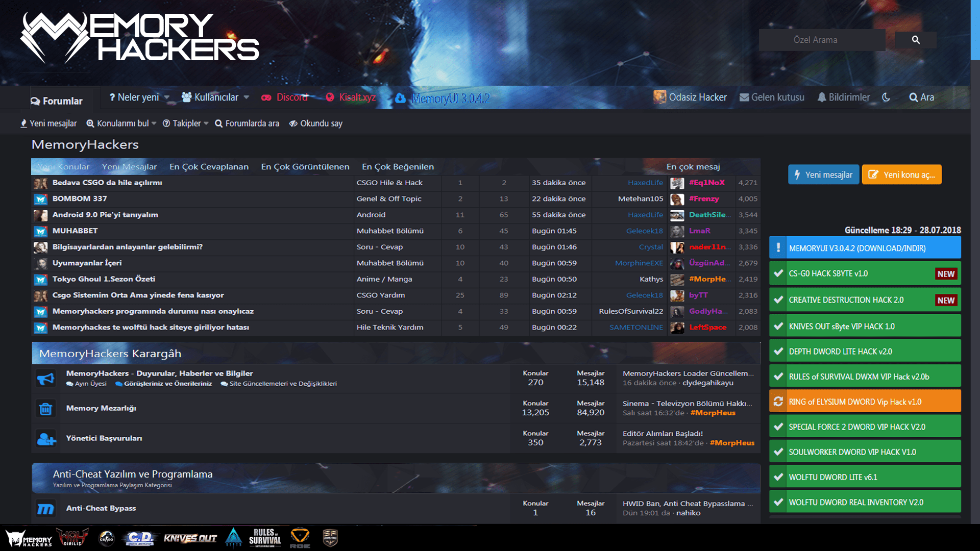Open the Memory Mezarlığı forum
The width and height of the screenshot is (980, 551).
[101, 408]
